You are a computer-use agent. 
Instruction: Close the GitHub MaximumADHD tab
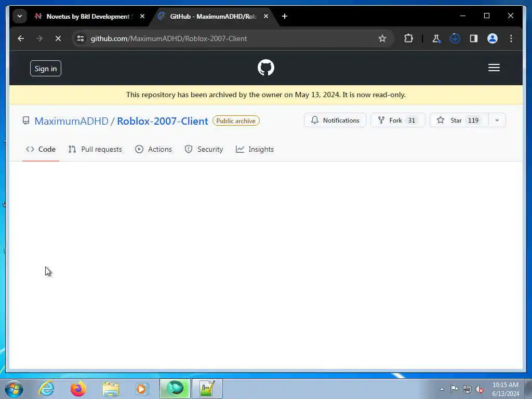(266, 16)
